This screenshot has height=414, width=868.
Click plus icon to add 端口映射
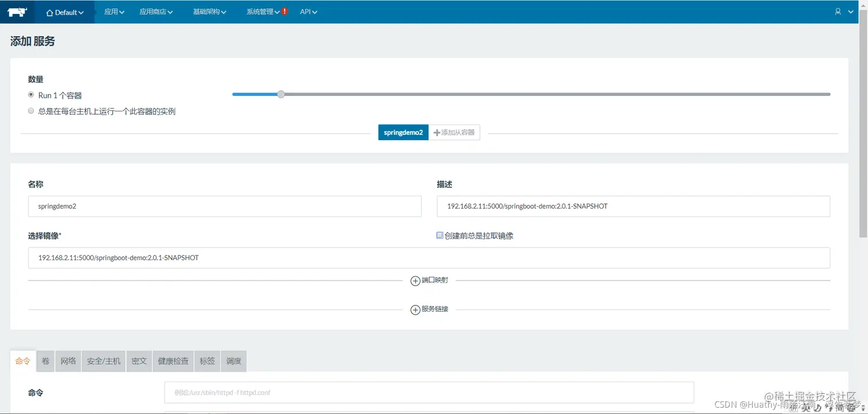click(415, 281)
